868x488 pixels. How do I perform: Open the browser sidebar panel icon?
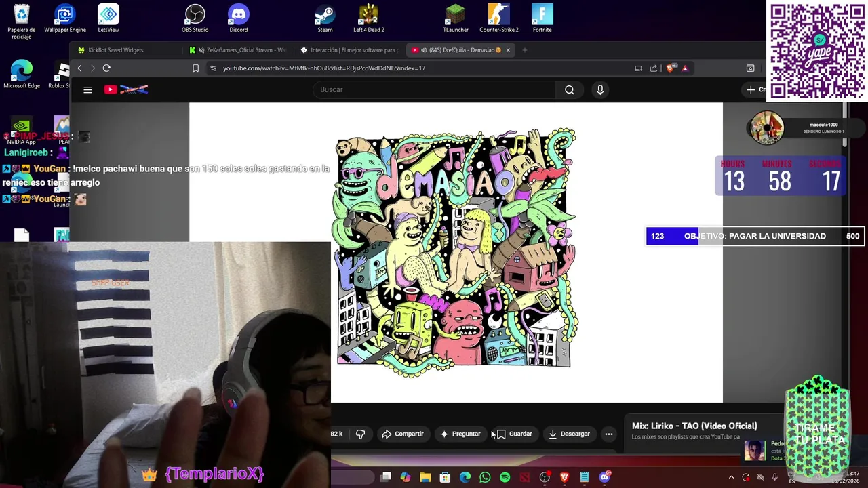point(750,68)
